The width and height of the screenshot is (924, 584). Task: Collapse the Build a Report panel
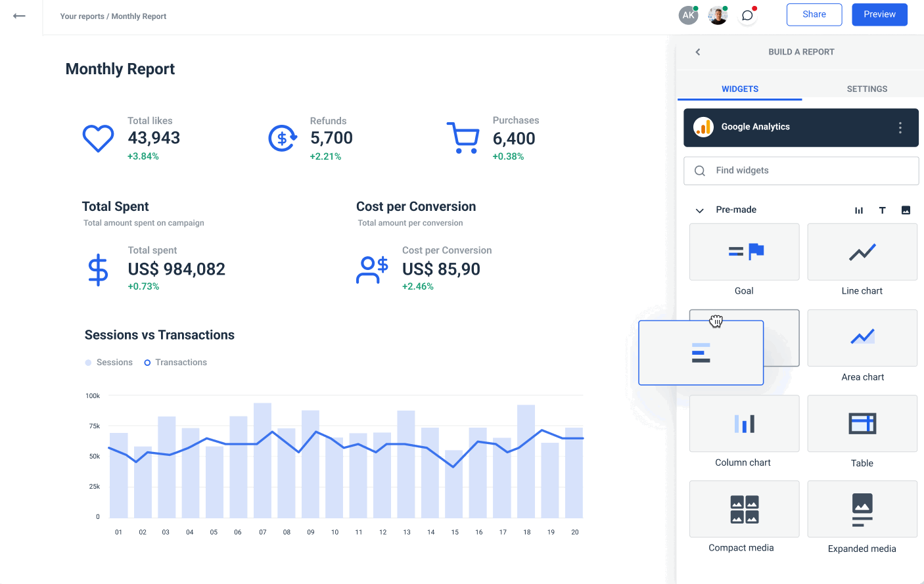[x=697, y=51]
